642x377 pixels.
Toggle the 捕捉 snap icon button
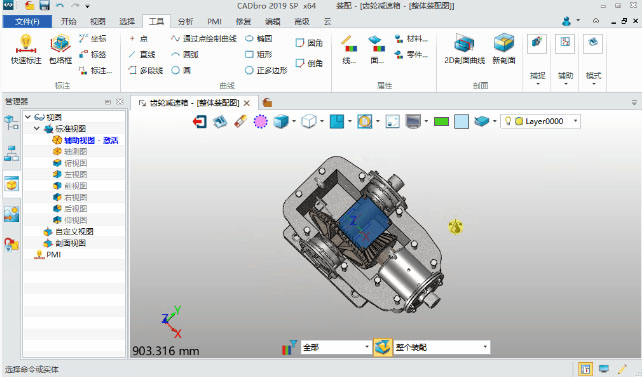[x=537, y=43]
